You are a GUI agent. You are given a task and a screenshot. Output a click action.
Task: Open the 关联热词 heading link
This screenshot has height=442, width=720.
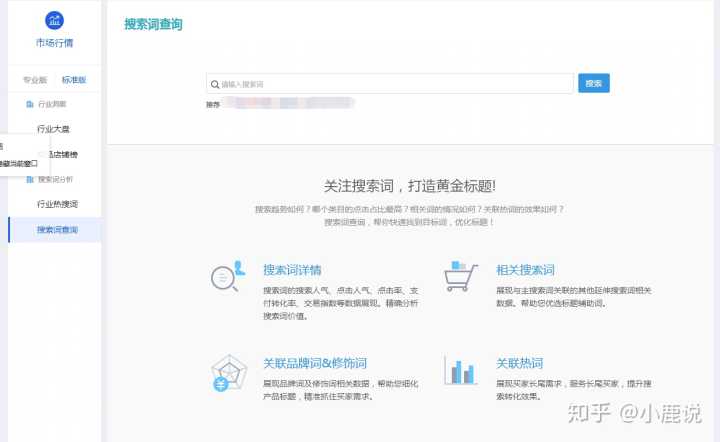coord(519,364)
